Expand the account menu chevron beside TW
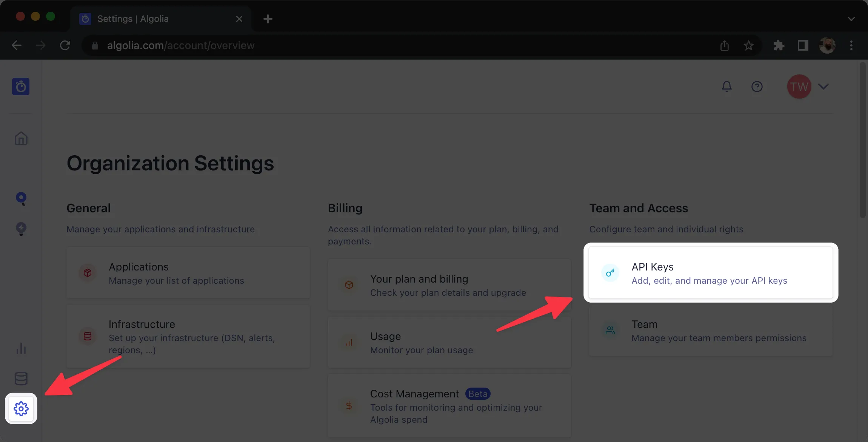 pyautogui.click(x=823, y=87)
